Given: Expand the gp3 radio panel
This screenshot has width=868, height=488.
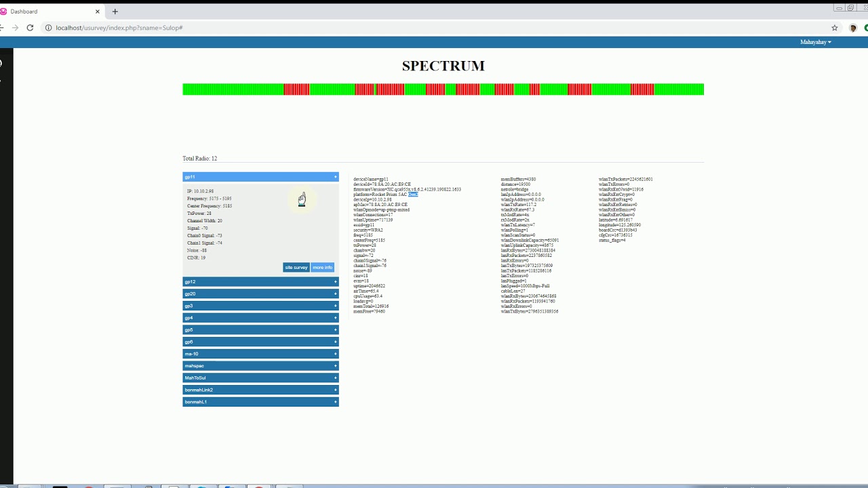Looking at the screenshot, I should [260, 306].
